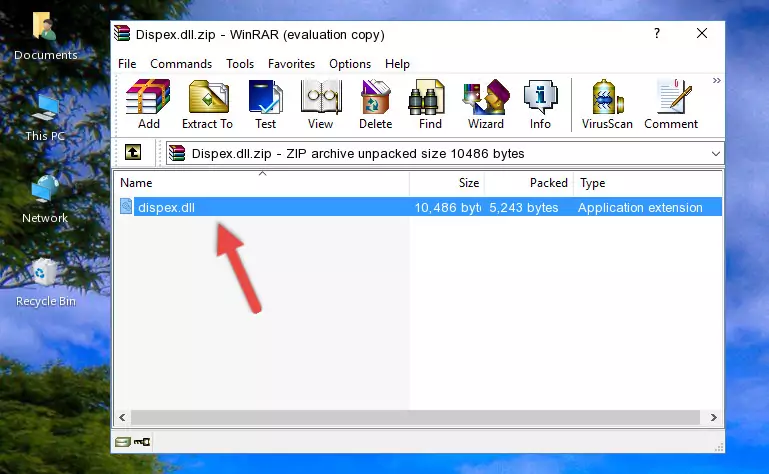769x474 pixels.
Task: Expand the archive path dropdown
Action: (x=716, y=154)
